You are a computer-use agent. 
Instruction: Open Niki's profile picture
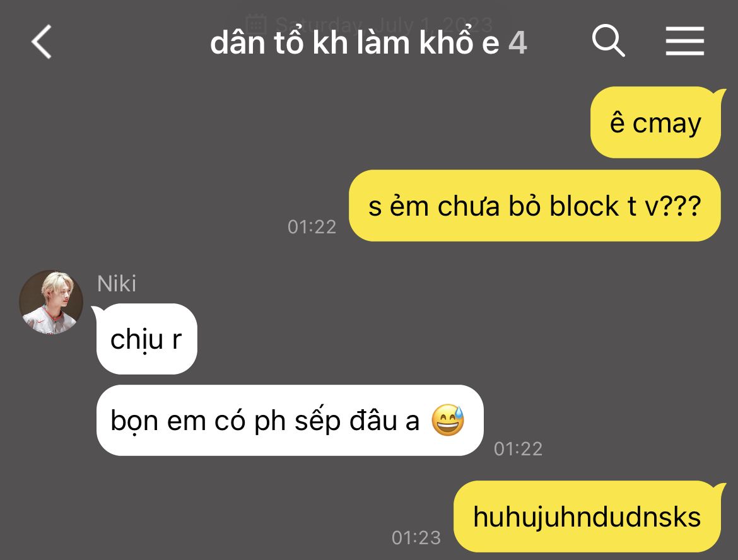[51, 302]
